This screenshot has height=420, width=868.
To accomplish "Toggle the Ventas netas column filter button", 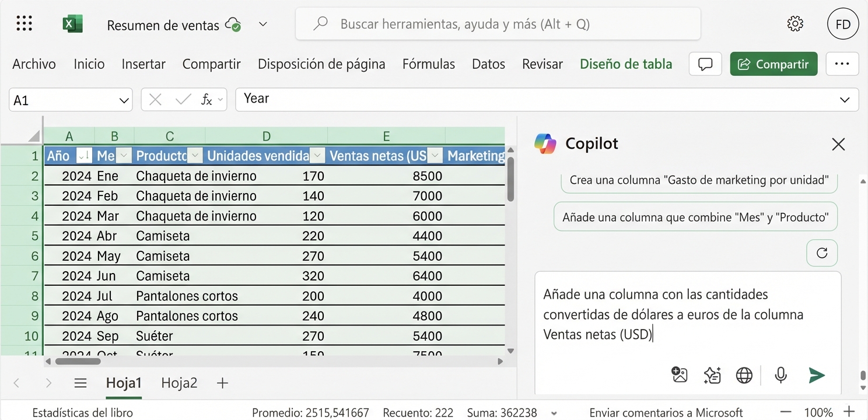I will click(x=435, y=156).
